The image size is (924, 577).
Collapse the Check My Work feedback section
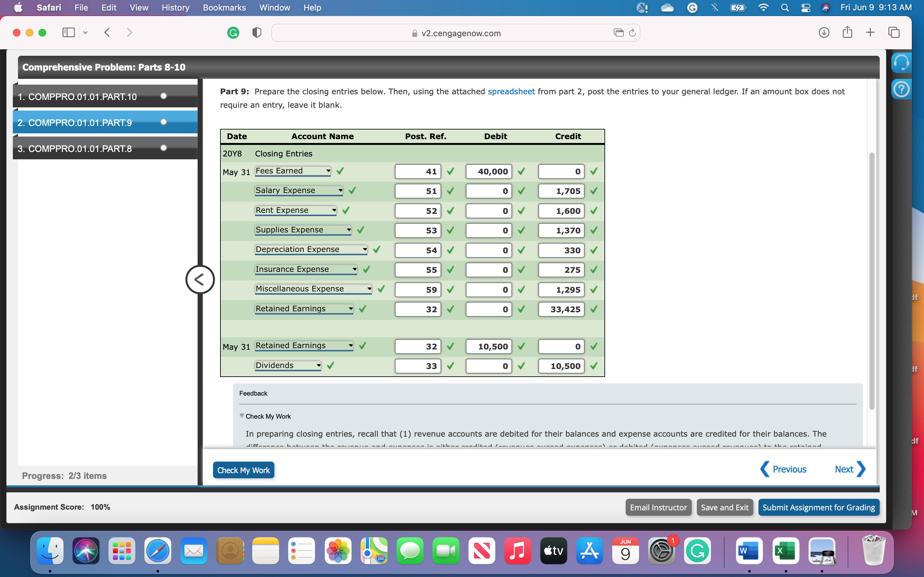point(242,416)
